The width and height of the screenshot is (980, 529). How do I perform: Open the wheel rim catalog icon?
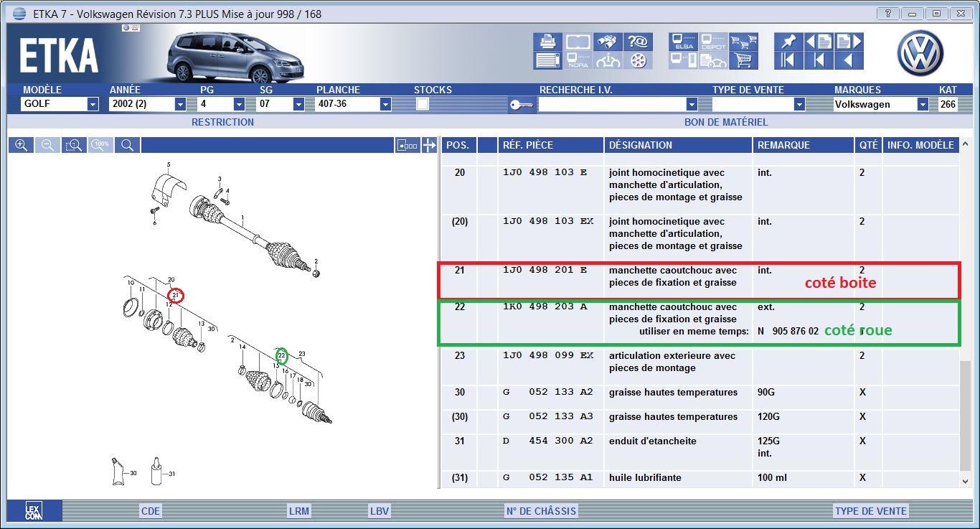638,60
